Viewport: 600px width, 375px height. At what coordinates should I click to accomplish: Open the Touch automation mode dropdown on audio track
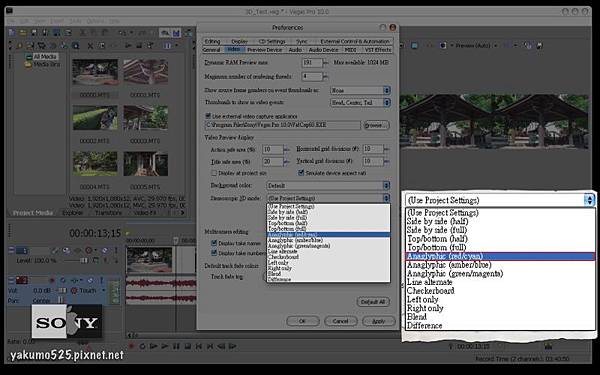click(103, 291)
